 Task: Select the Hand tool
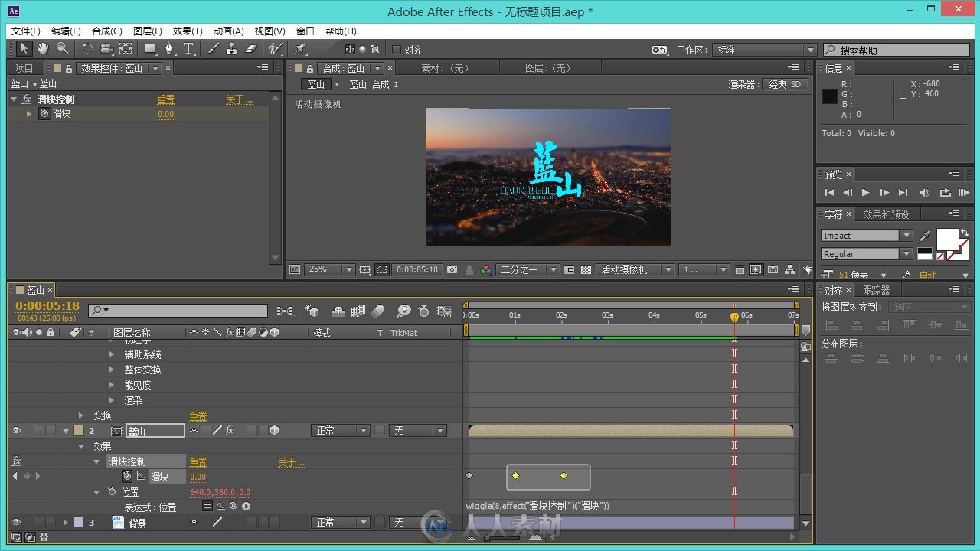pos(43,49)
